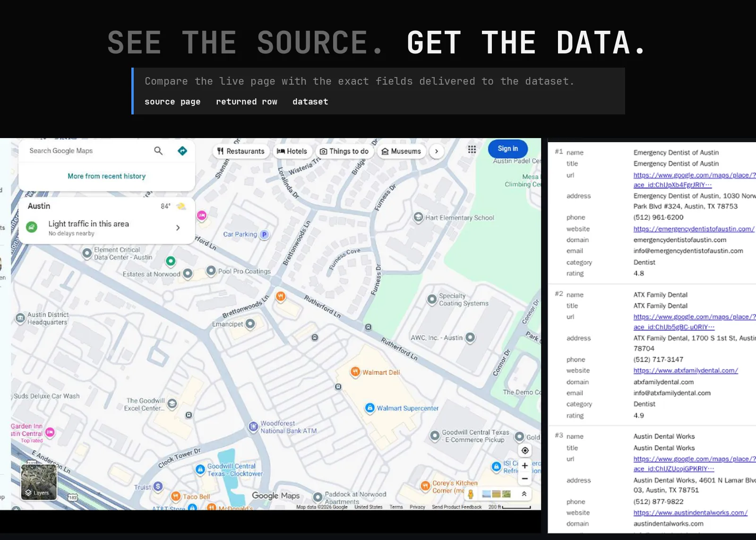This screenshot has height=540, width=756.
Task: Click the Pool Pro Coatings pin
Action: click(211, 271)
